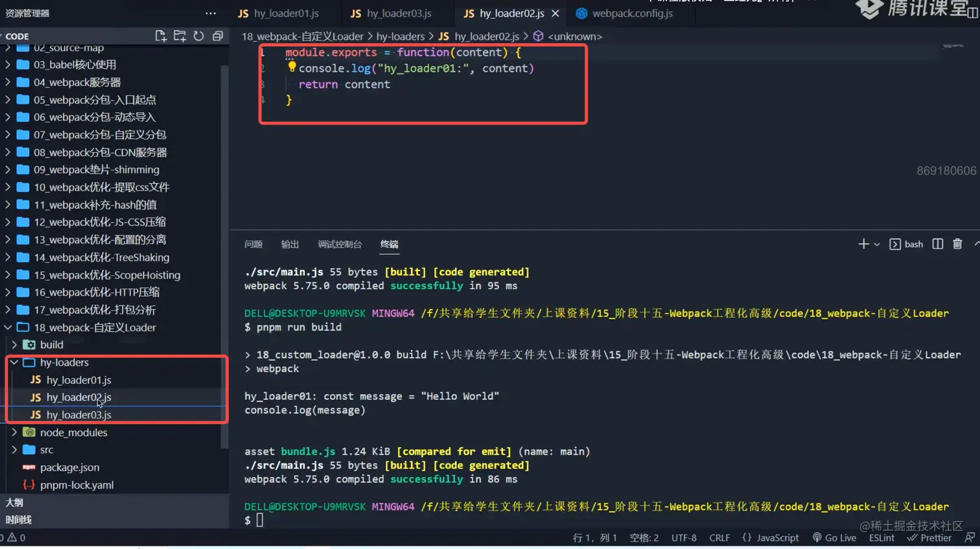Open the terminal launch profile dropdown arrow
The width and height of the screenshot is (980, 549).
877,244
